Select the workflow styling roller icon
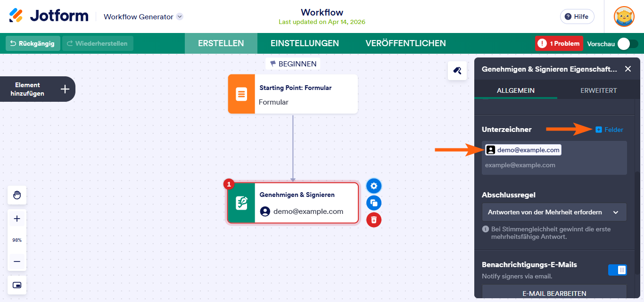The height and width of the screenshot is (302, 644). [457, 70]
